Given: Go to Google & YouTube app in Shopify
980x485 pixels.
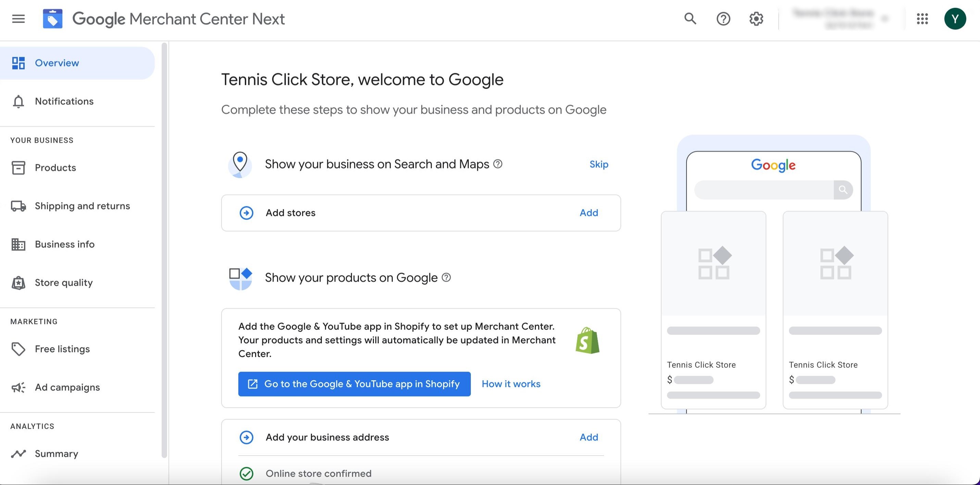Looking at the screenshot, I should [x=354, y=384].
